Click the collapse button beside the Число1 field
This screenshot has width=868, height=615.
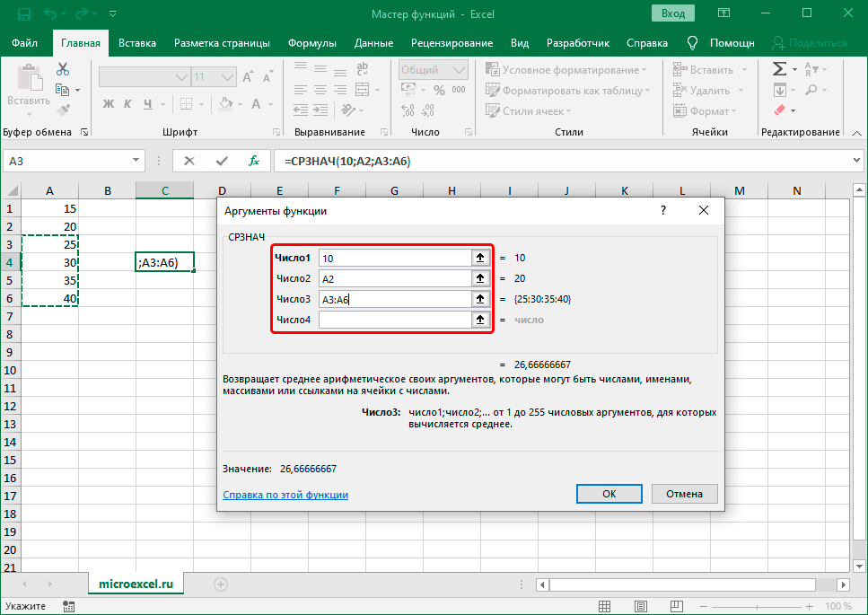(480, 258)
